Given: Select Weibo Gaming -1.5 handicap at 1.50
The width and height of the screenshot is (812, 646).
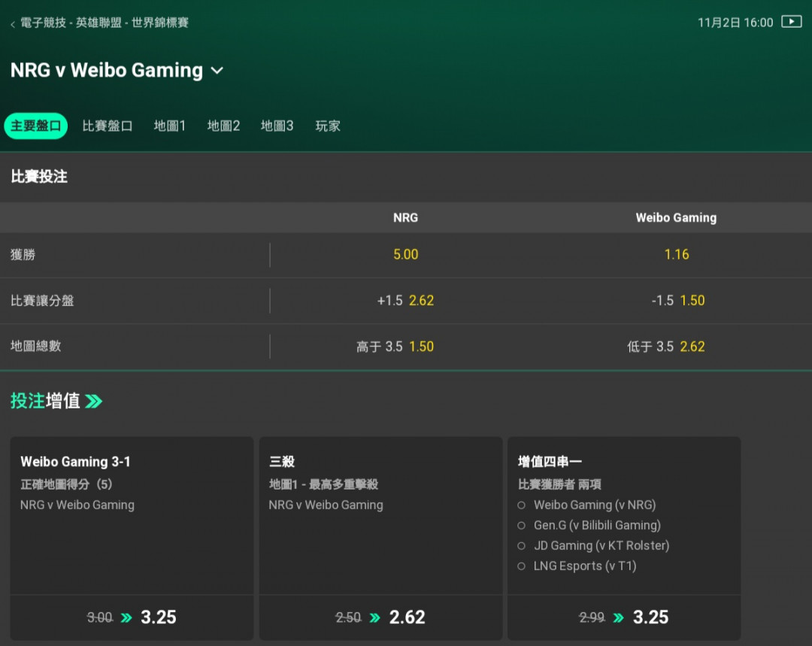Looking at the screenshot, I should point(677,301).
